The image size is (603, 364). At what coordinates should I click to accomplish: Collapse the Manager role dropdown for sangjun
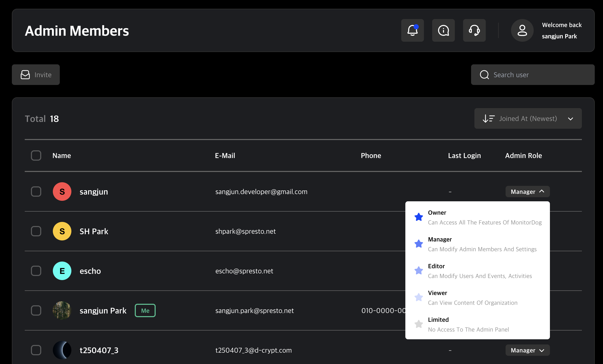pos(527,192)
